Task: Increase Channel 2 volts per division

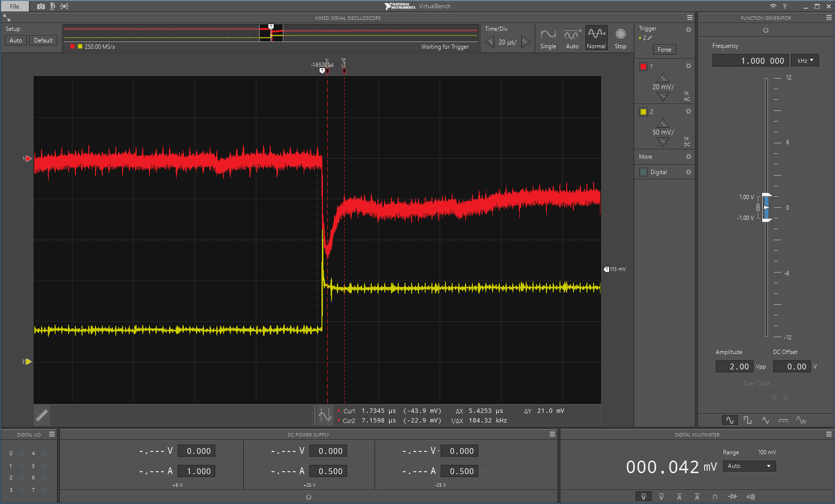Action: (663, 123)
